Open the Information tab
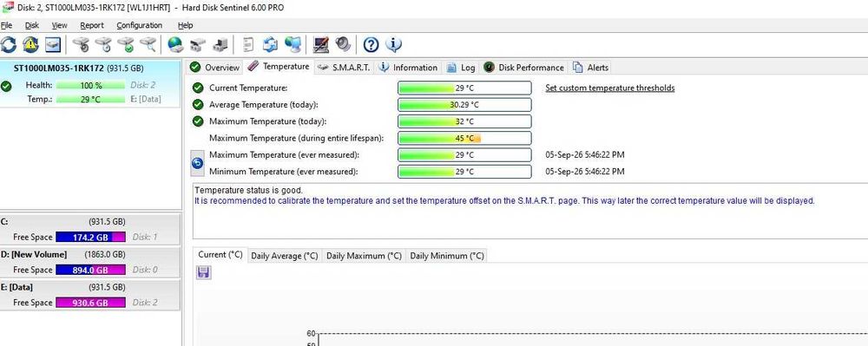Screen dimensions: 868x346 click(x=409, y=68)
